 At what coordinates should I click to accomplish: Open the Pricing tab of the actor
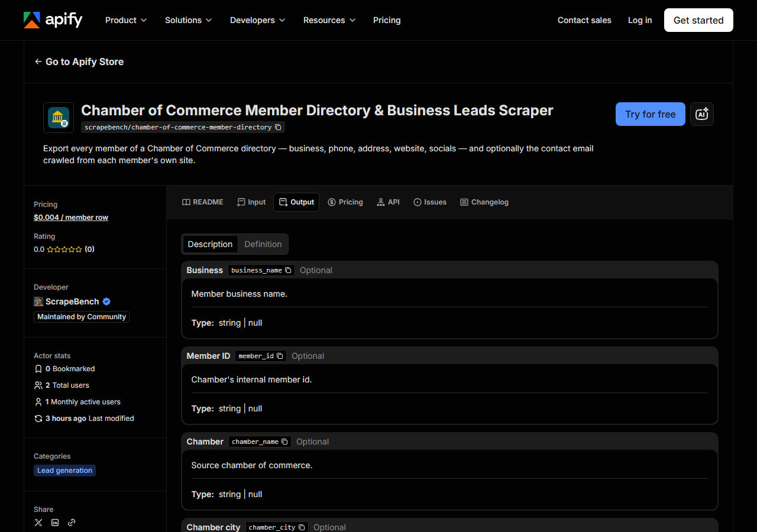pos(345,202)
